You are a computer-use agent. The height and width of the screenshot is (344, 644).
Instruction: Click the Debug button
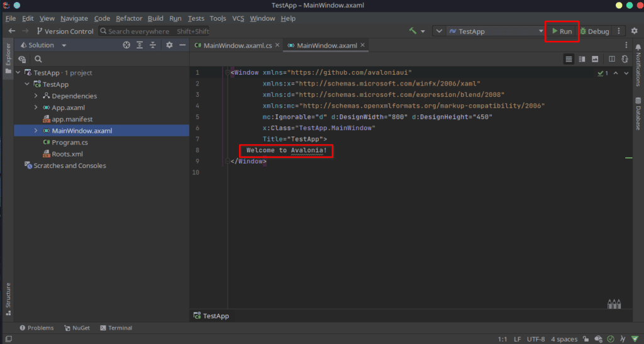[594, 31]
